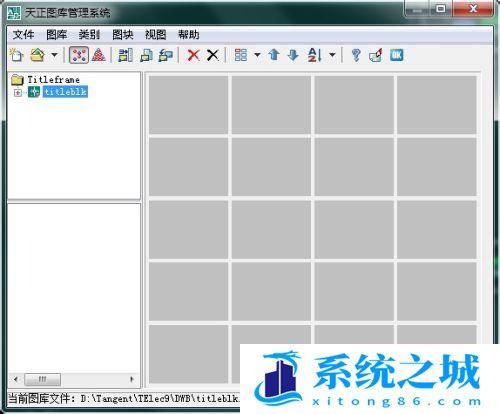Open the 文件 menu
Screen dimensions: 500x414
pos(23,34)
